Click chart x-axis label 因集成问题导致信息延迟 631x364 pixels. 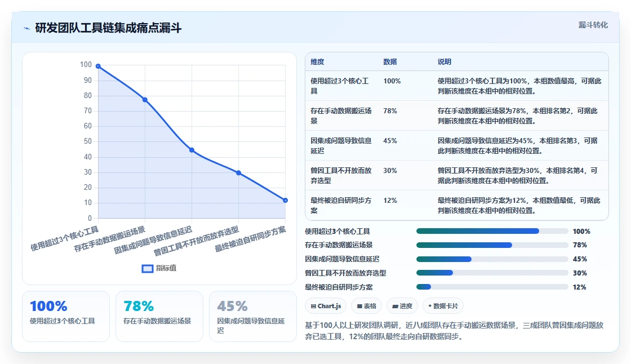click(x=153, y=240)
